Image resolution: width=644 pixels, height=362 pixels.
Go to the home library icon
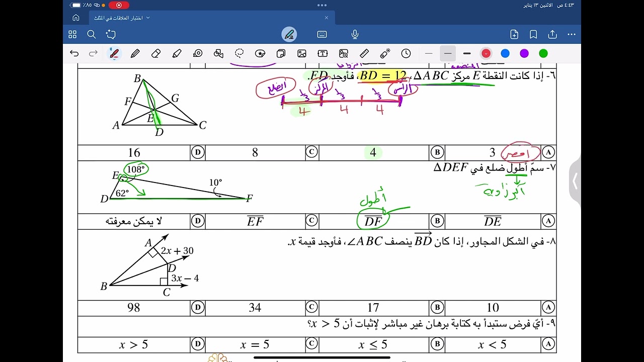point(76,18)
